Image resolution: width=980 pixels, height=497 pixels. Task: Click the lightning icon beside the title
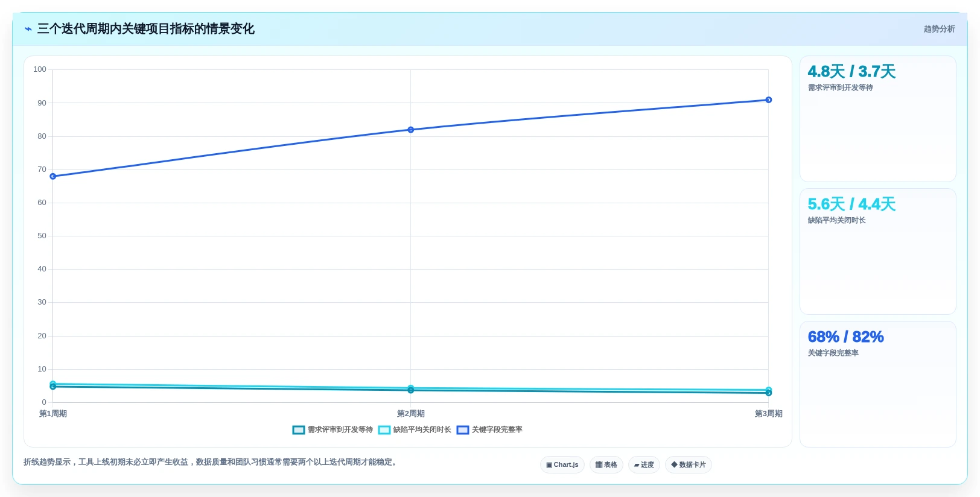(28, 29)
